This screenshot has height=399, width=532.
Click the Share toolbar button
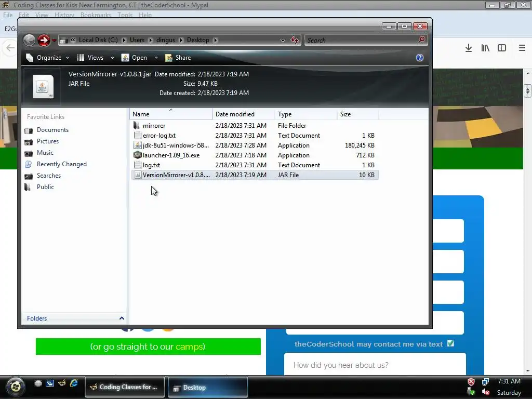pyautogui.click(x=178, y=58)
